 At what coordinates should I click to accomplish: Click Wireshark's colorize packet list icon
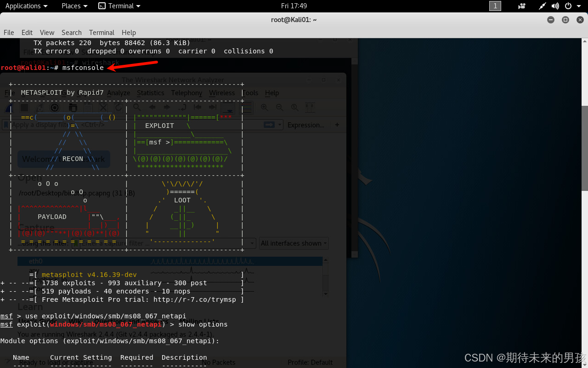click(247, 108)
